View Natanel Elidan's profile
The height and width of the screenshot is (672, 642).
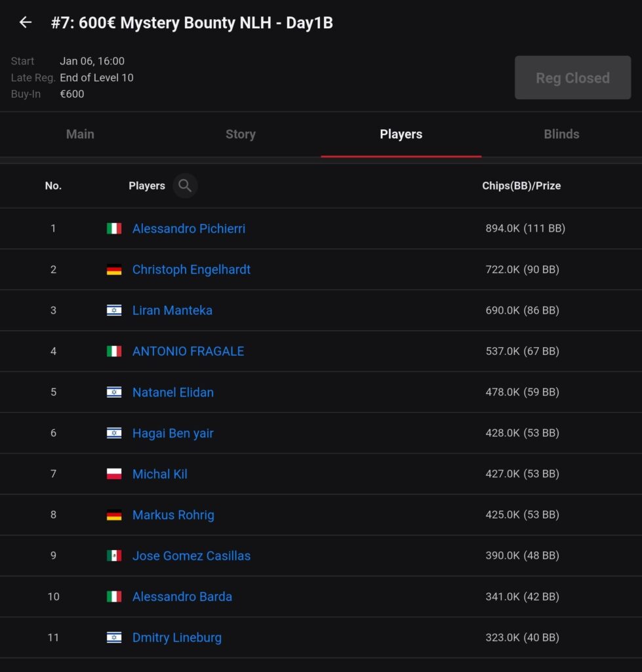pyautogui.click(x=173, y=392)
